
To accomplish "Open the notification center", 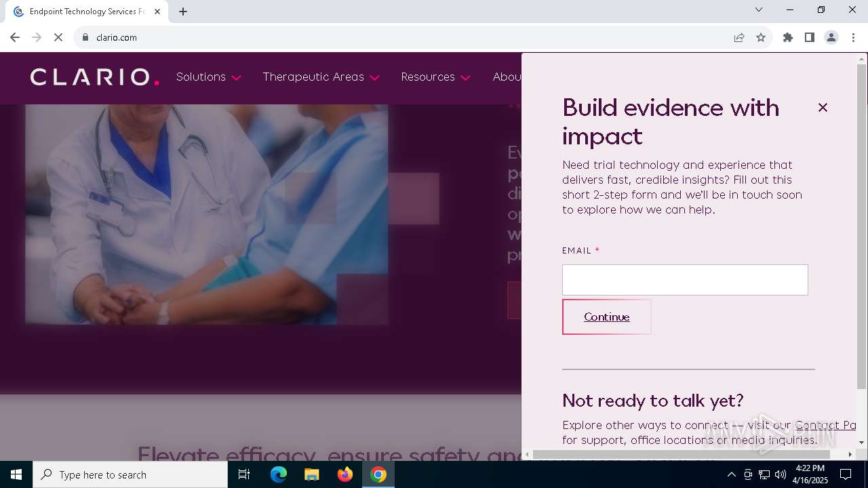I will [846, 474].
